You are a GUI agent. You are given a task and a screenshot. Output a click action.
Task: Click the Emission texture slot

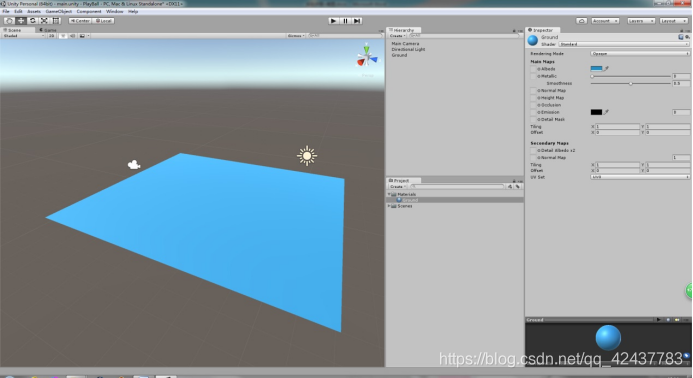point(533,112)
